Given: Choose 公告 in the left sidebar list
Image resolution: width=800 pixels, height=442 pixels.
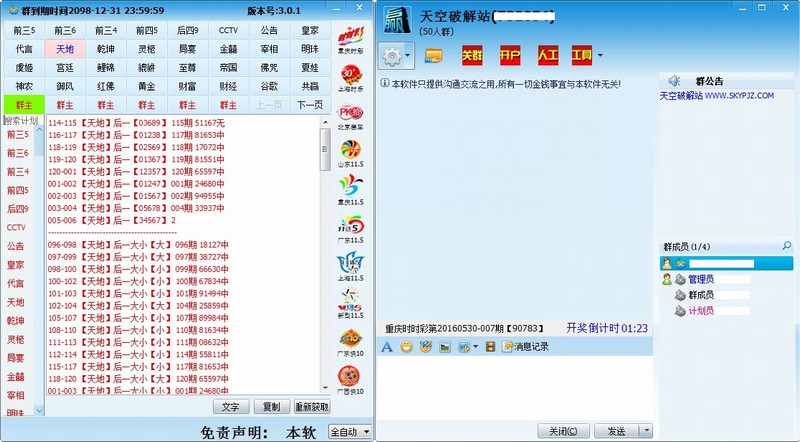Looking at the screenshot, I should (x=16, y=246).
